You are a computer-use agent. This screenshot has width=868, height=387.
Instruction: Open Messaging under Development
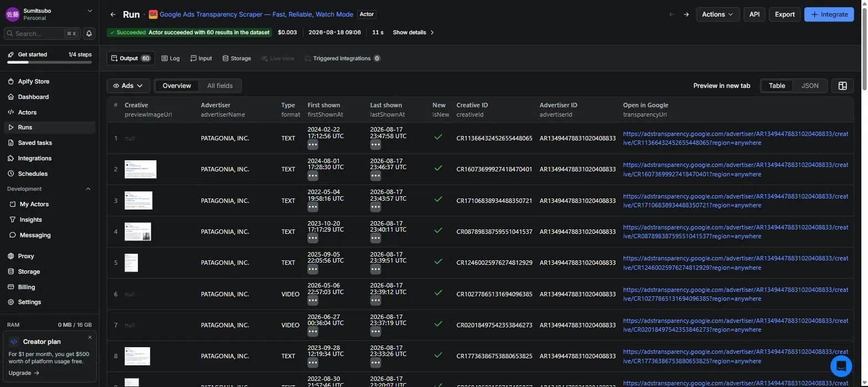tap(35, 235)
